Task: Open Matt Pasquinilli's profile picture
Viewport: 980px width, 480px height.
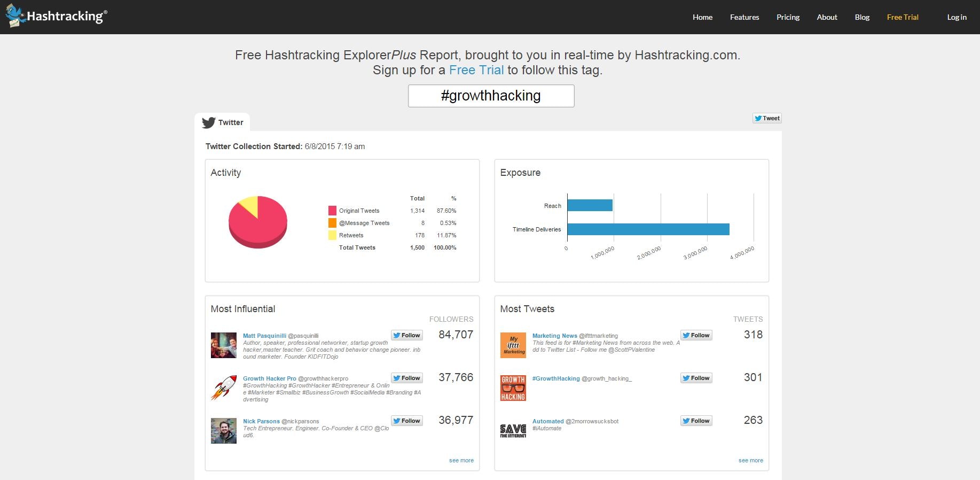Action: 224,345
